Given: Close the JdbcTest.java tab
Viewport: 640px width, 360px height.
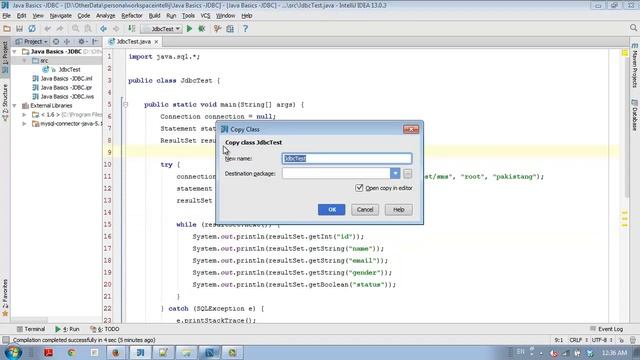Looking at the screenshot, I should 156,42.
